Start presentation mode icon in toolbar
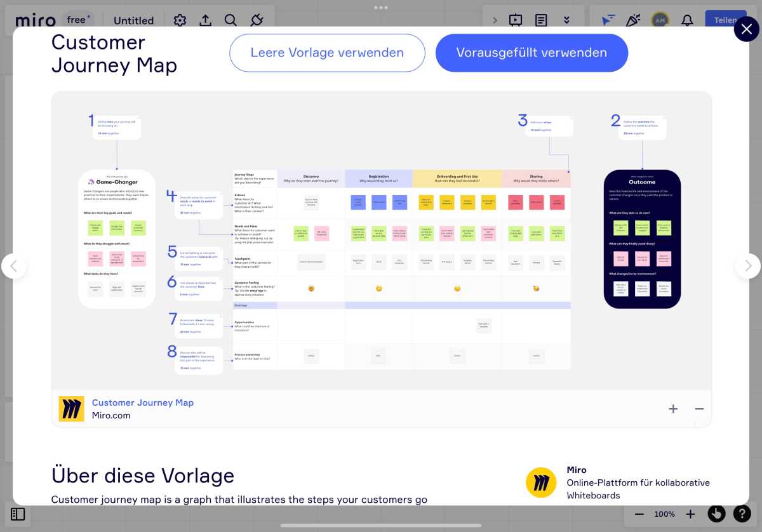762x532 pixels. [516, 20]
